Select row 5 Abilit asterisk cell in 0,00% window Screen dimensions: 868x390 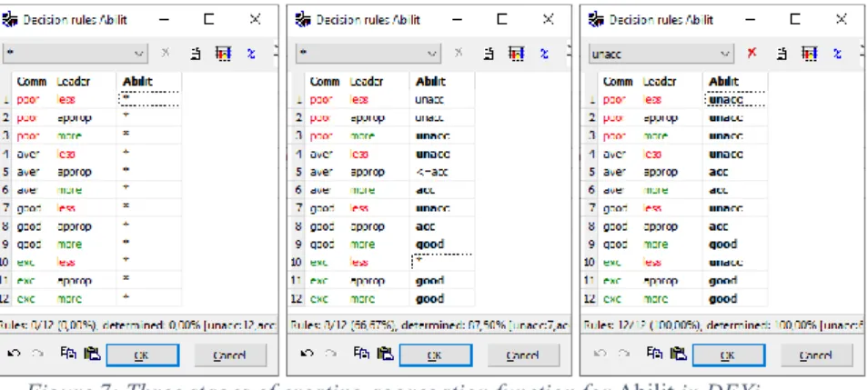pyautogui.click(x=149, y=172)
